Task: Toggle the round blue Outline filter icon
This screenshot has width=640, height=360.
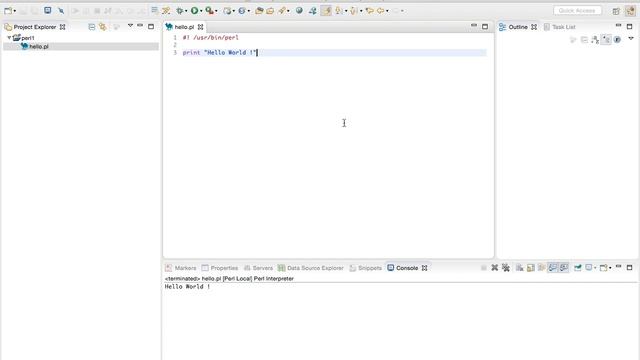Action: tap(617, 40)
